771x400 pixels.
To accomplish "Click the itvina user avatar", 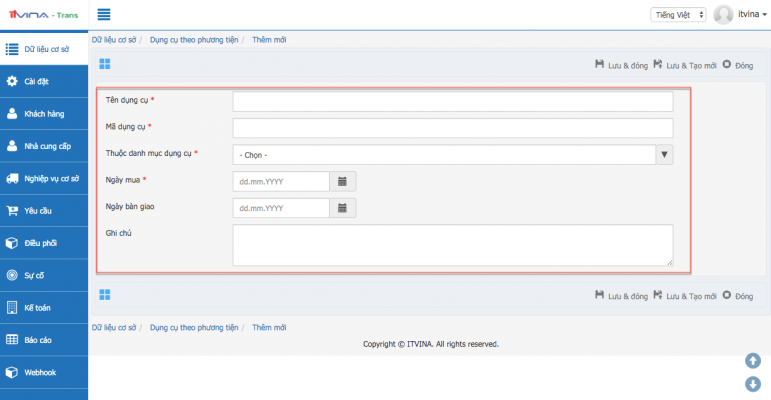I will tap(723, 14).
